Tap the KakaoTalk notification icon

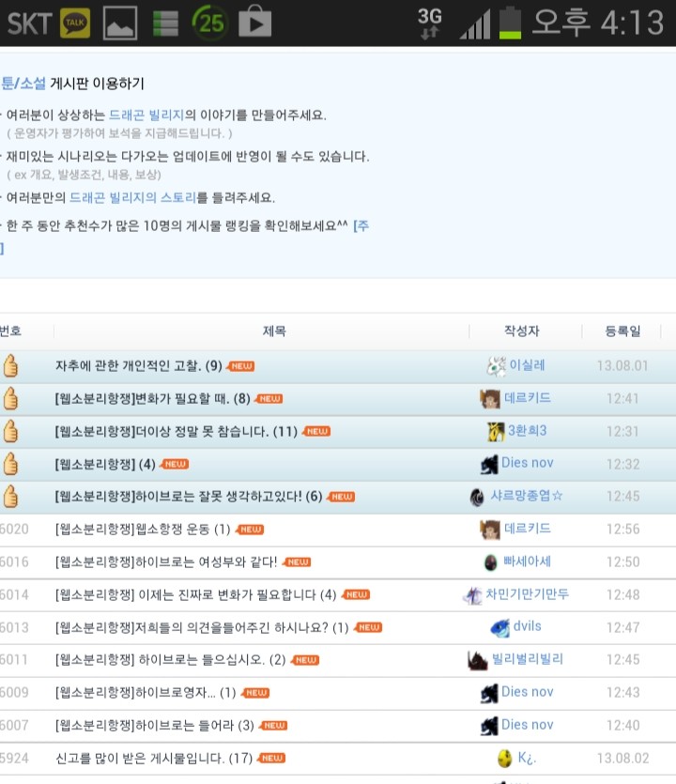(x=75, y=23)
